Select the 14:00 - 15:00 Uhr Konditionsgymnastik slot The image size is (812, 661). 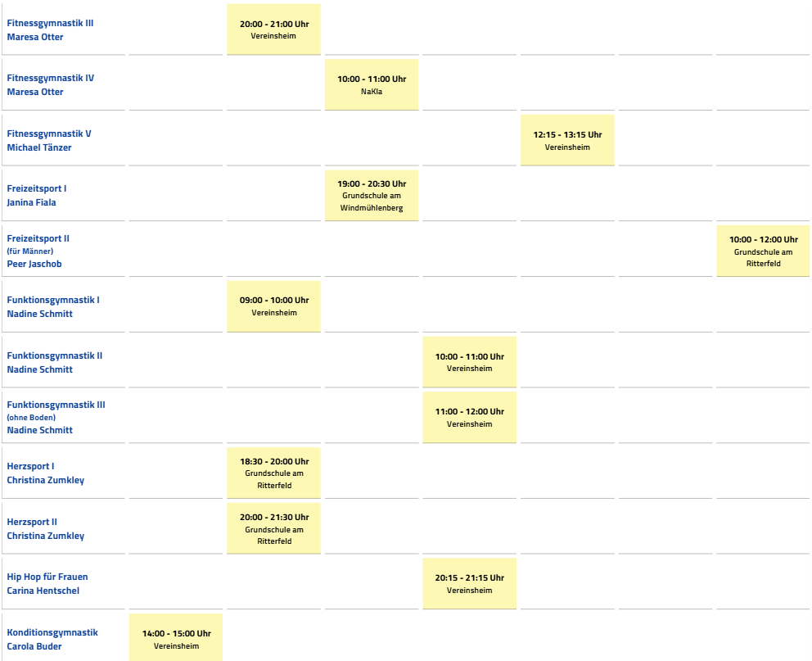(176, 639)
